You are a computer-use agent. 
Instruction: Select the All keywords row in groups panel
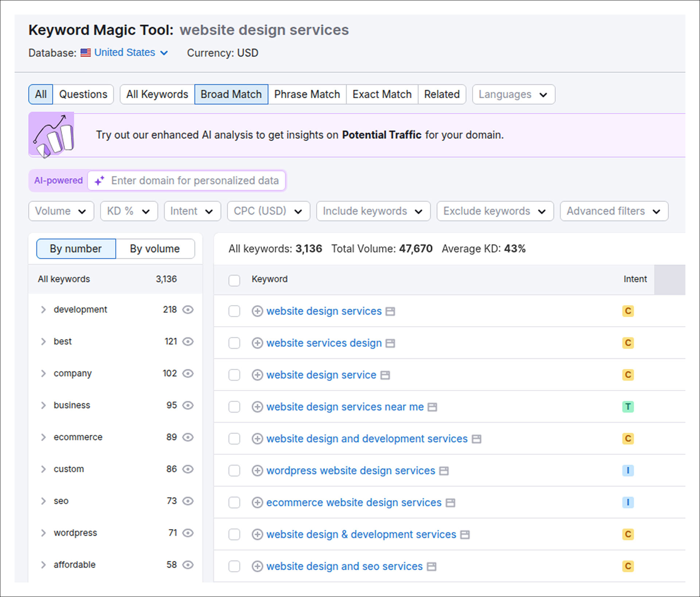pos(115,279)
